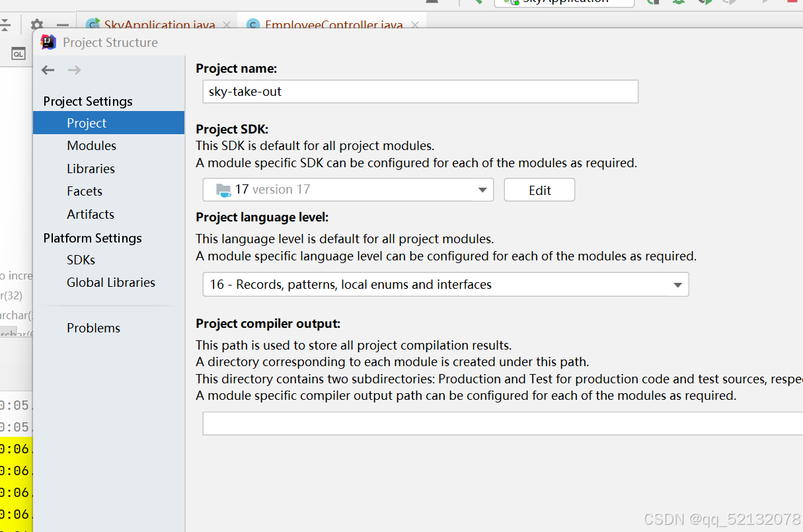
Task: Select Project under Project Settings
Action: coord(108,123)
